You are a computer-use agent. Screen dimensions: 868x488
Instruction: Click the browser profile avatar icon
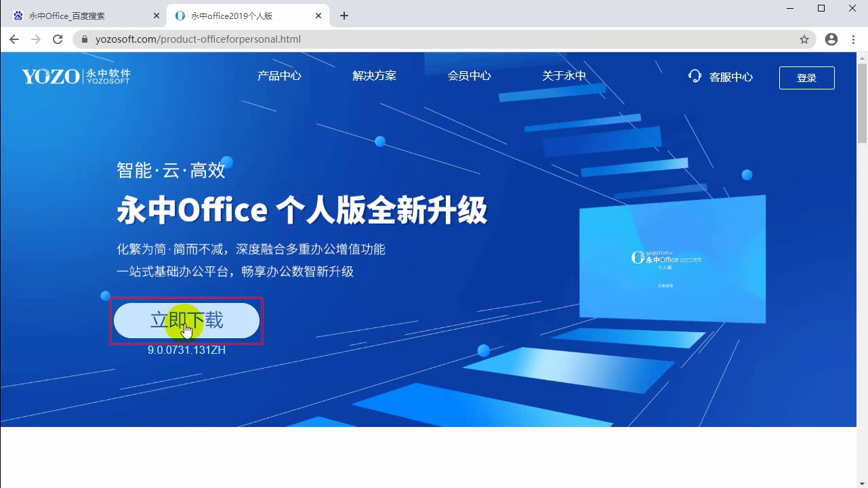[831, 39]
